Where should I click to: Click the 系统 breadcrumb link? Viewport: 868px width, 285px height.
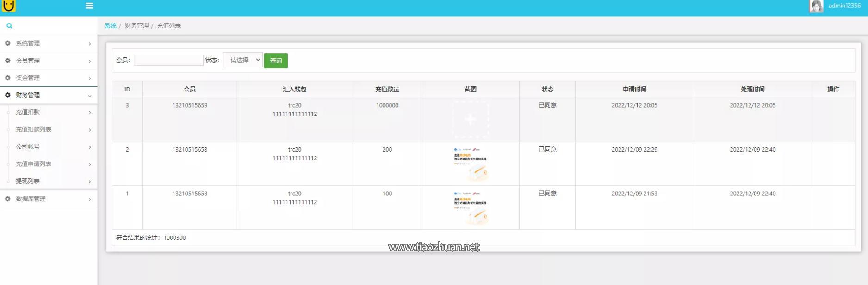point(111,26)
